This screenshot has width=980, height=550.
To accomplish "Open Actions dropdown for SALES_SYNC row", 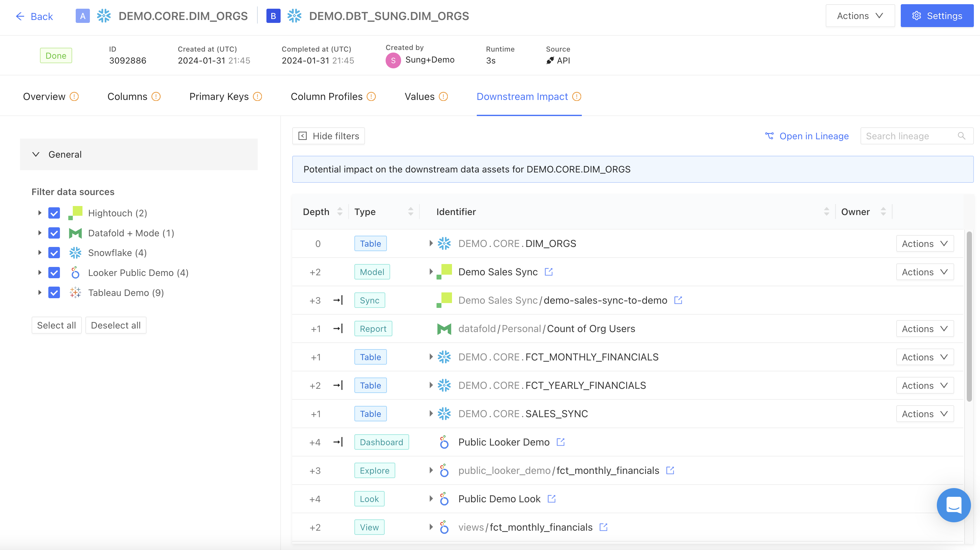I will coord(925,414).
